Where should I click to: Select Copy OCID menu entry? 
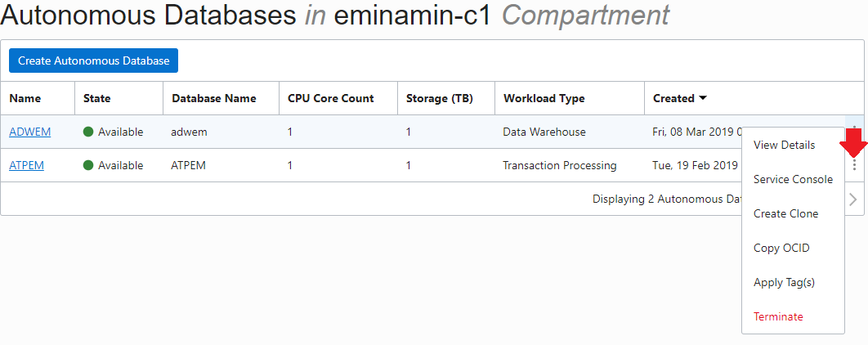pos(781,249)
